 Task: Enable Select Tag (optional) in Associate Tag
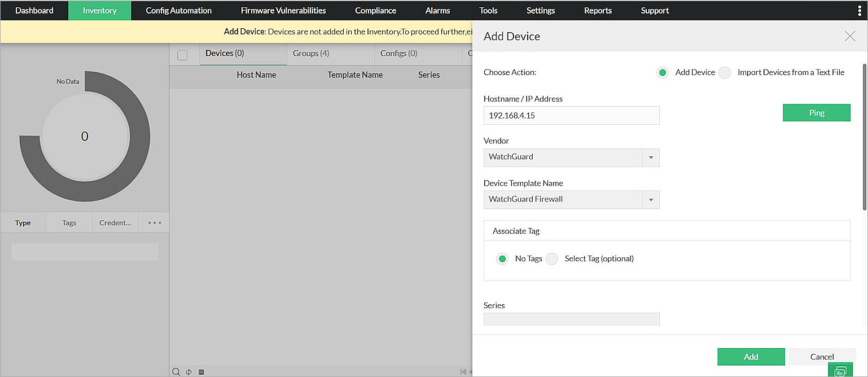[551, 259]
